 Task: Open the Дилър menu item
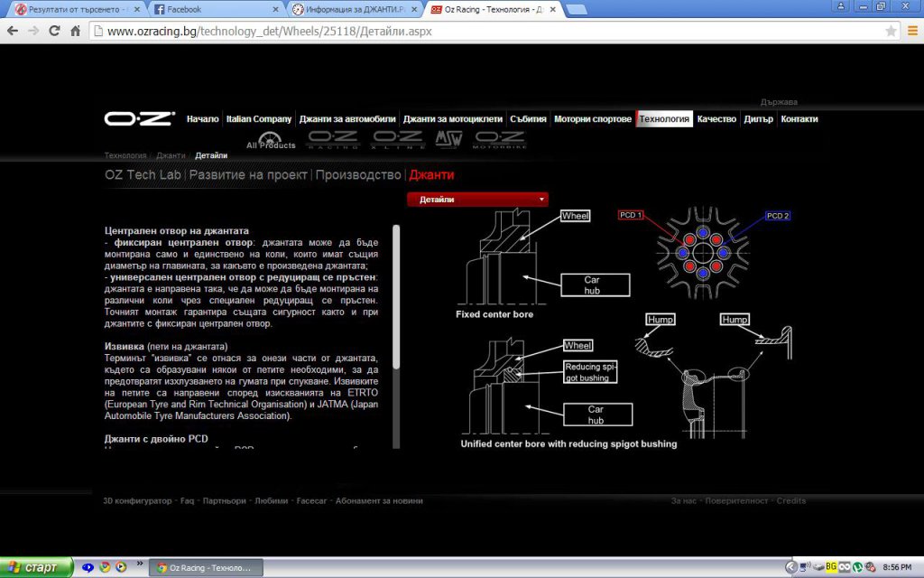coord(758,118)
